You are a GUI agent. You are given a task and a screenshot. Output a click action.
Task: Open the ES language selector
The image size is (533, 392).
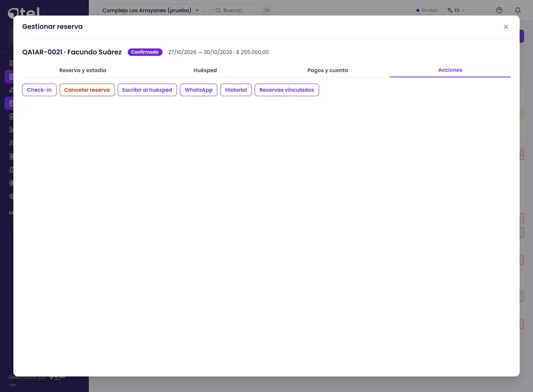click(456, 10)
